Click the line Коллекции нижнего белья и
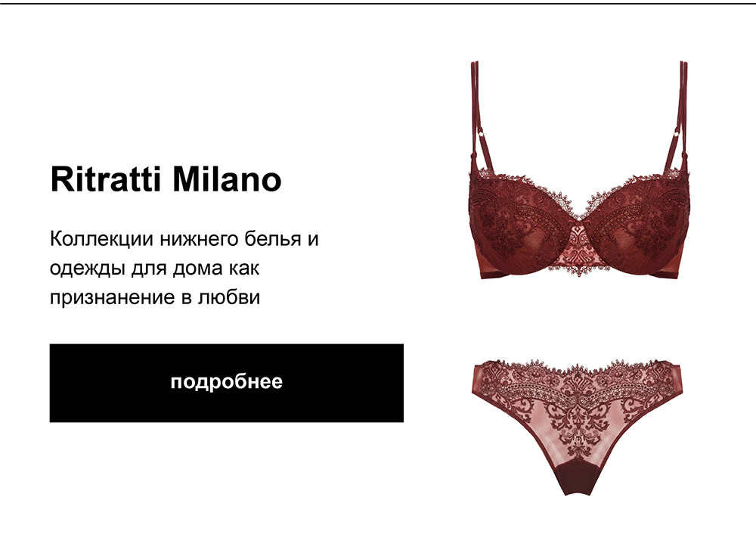The image size is (756, 553). point(184,239)
